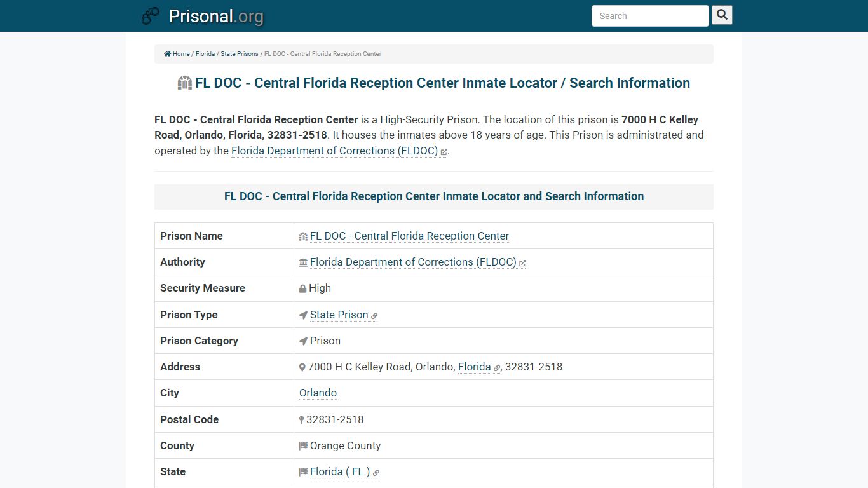868x488 pixels.
Task: Open the FL DOC - Central Florida Reception Center link in the table
Action: click(x=409, y=236)
